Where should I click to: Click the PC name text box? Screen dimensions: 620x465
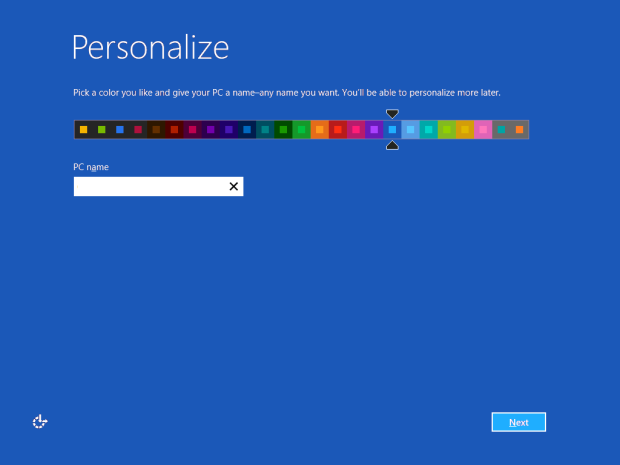pyautogui.click(x=159, y=186)
